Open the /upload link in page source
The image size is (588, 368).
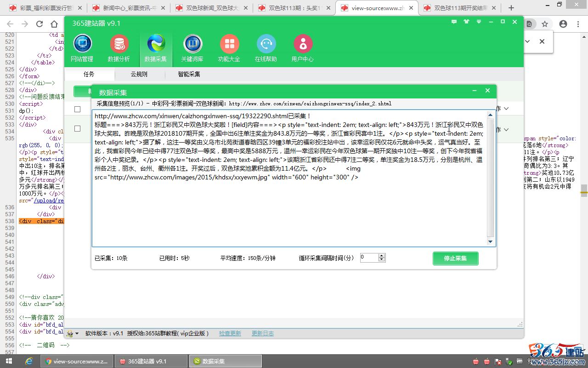pos(49,201)
